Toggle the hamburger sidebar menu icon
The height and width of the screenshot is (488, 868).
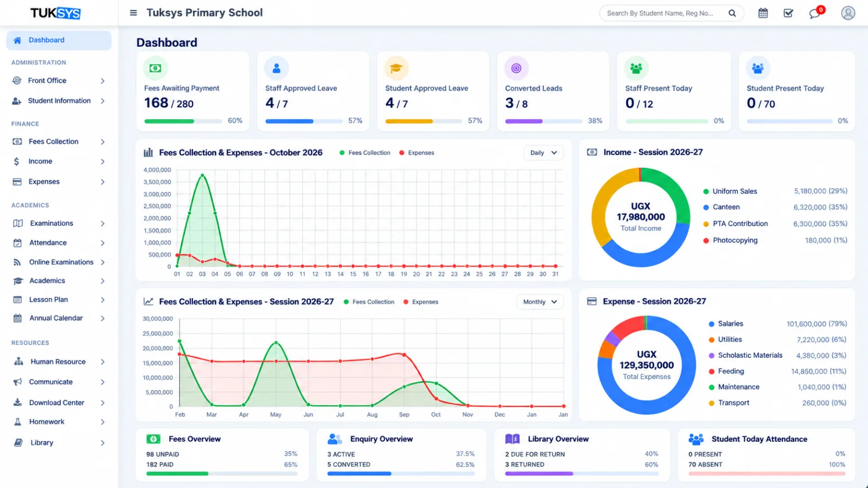tap(133, 13)
